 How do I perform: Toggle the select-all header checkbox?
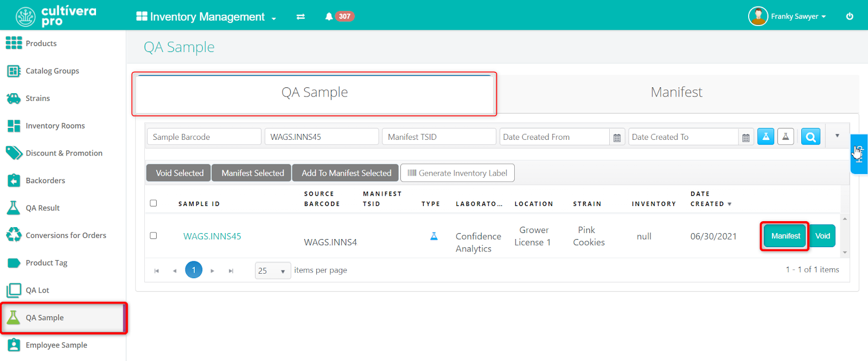(154, 203)
